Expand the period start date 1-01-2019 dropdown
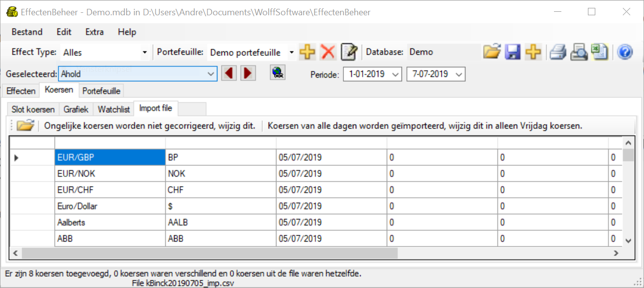 click(x=396, y=74)
